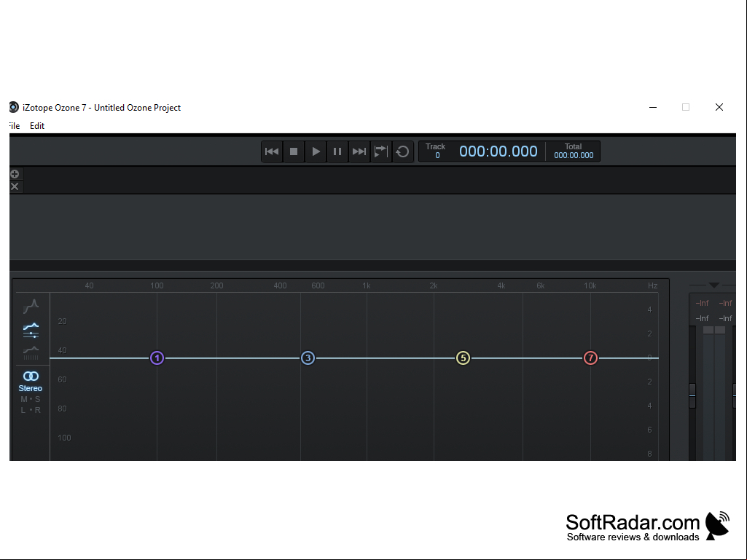Click the 10k frequency label
This screenshot has height=560, width=747.
tap(590, 285)
